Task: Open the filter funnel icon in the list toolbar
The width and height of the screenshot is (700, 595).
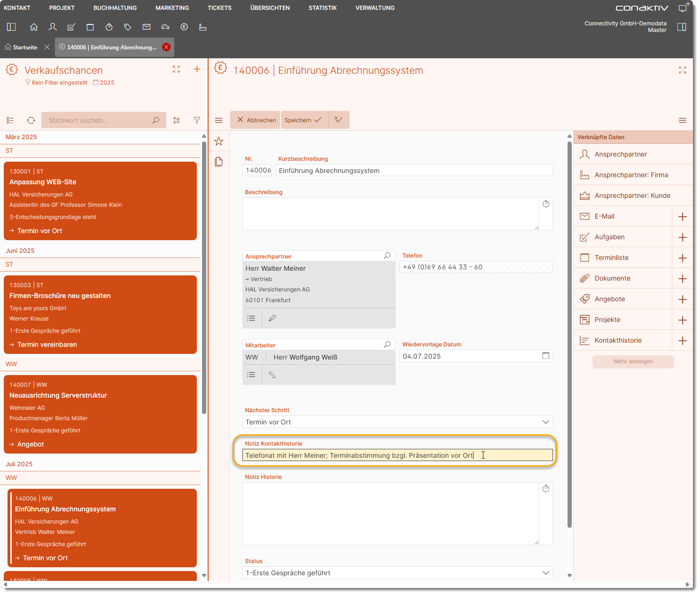Action: tap(197, 120)
